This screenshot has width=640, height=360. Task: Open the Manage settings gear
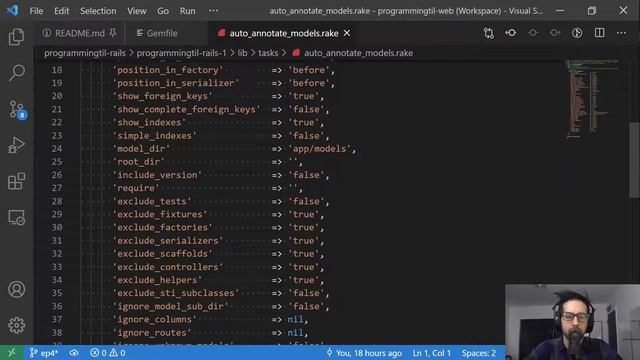(16, 325)
